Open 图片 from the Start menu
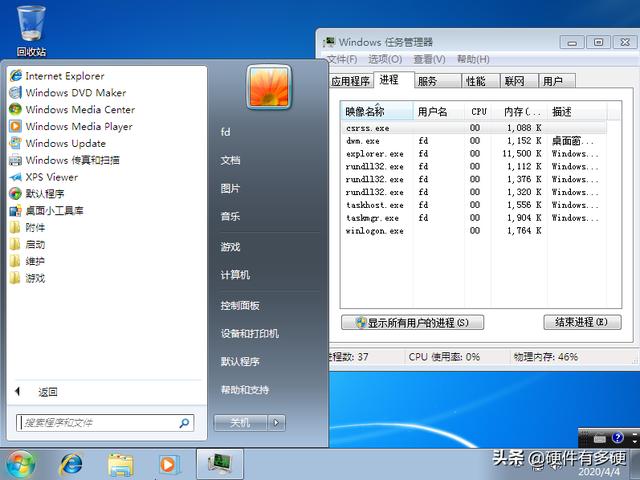640x480 pixels. coord(230,188)
